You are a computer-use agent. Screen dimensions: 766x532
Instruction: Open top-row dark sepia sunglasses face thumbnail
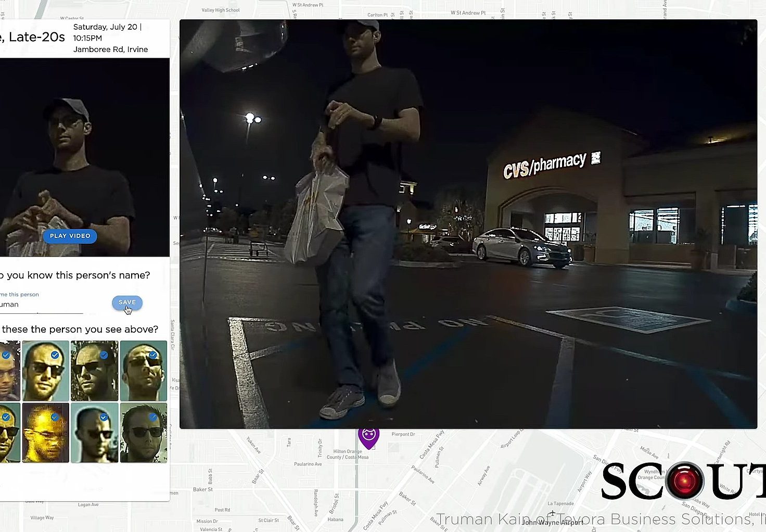(x=94, y=371)
